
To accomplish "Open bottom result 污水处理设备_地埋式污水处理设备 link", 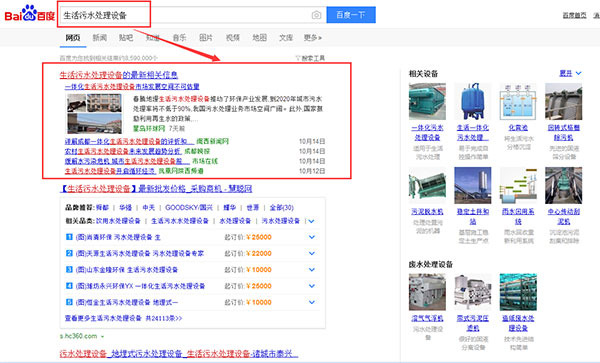I will click(x=178, y=353).
